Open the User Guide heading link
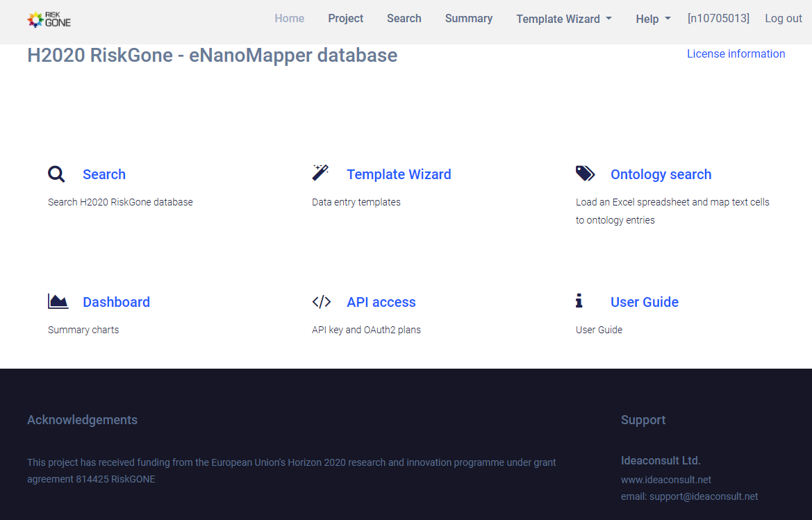Viewport: 812px width, 520px height. pos(644,302)
